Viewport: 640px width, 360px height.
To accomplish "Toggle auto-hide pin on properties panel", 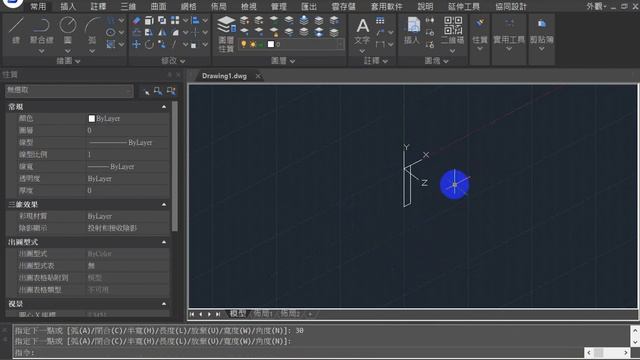I will click(x=170, y=75).
